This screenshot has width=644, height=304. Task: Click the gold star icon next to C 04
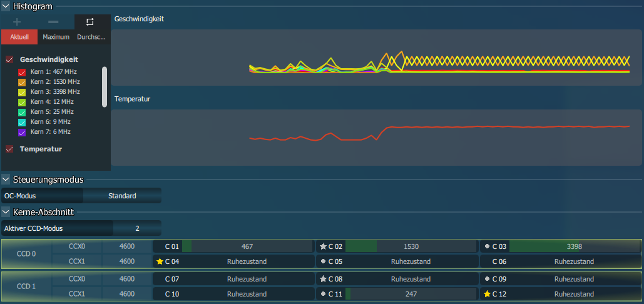pyautogui.click(x=160, y=261)
